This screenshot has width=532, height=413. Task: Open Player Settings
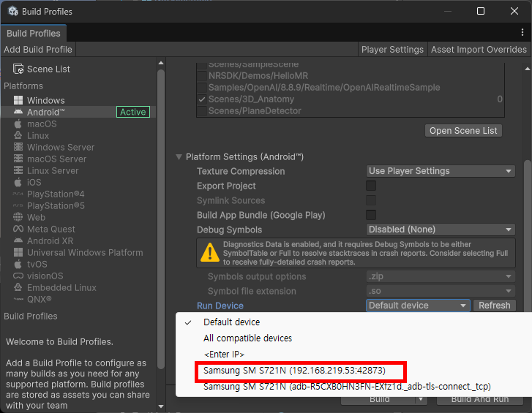[392, 50]
